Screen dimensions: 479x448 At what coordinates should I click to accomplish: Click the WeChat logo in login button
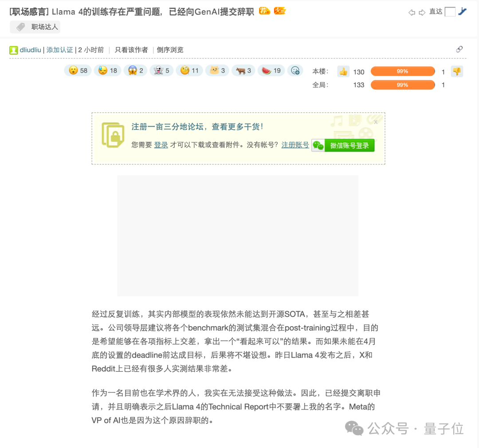(318, 146)
